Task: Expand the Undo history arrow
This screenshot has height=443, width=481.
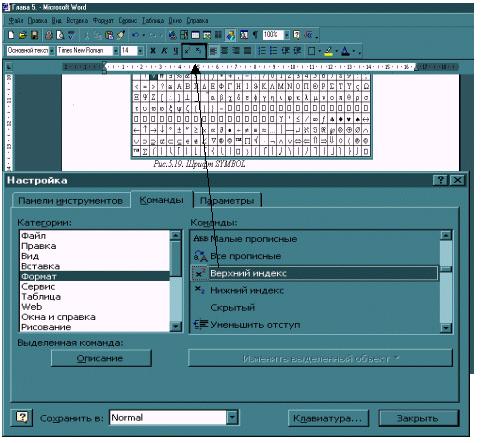Action: (144, 35)
